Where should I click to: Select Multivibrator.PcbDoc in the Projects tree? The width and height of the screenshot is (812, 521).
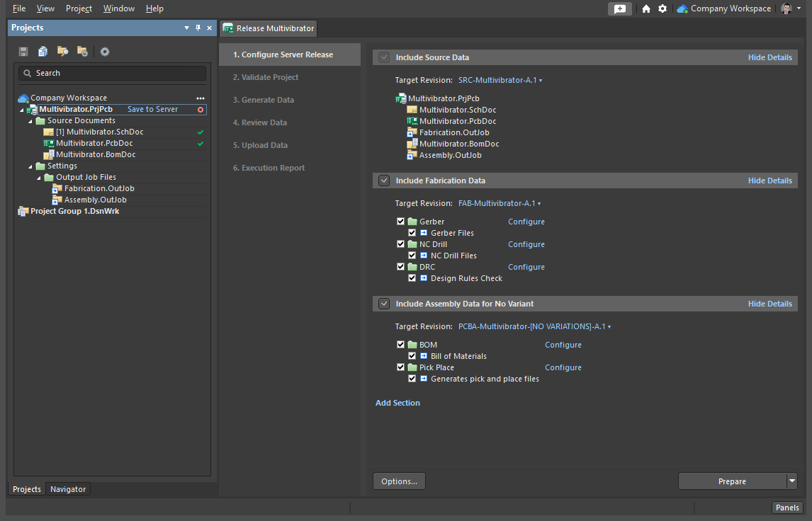tap(94, 143)
